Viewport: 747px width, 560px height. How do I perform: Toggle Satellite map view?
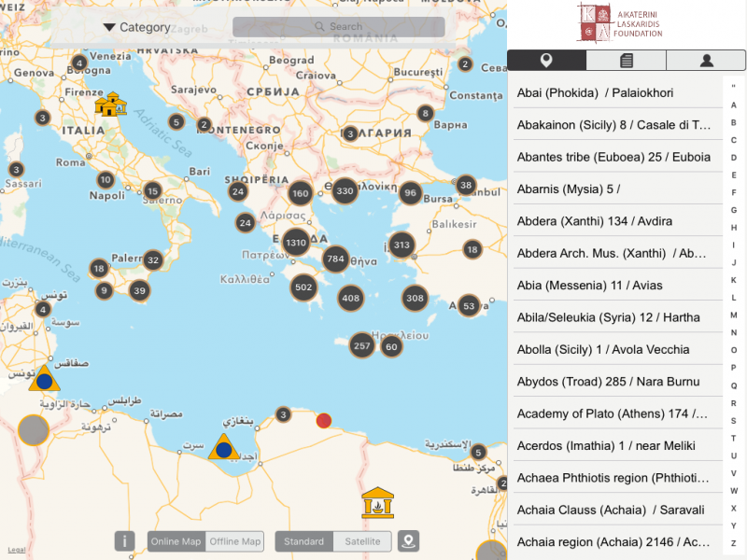pos(362,541)
